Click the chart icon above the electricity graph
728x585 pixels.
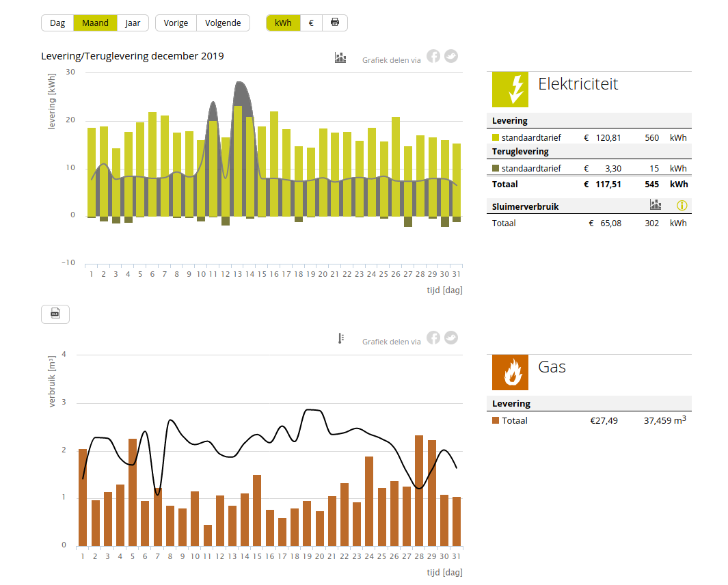coord(340,57)
